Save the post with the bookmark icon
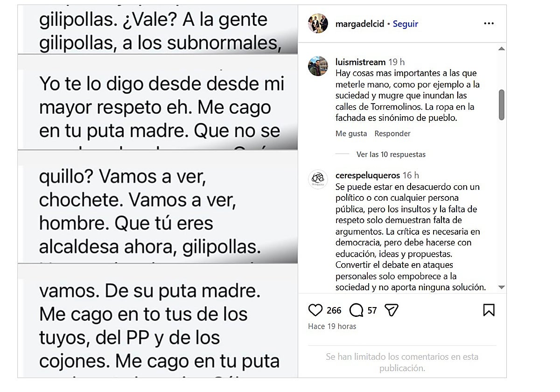The height and width of the screenshot is (392, 560). point(489,310)
